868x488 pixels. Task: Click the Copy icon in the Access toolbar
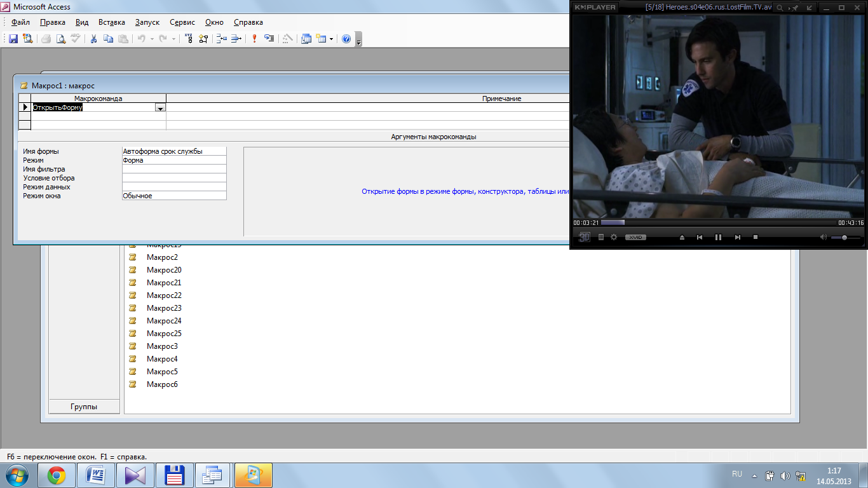click(108, 39)
